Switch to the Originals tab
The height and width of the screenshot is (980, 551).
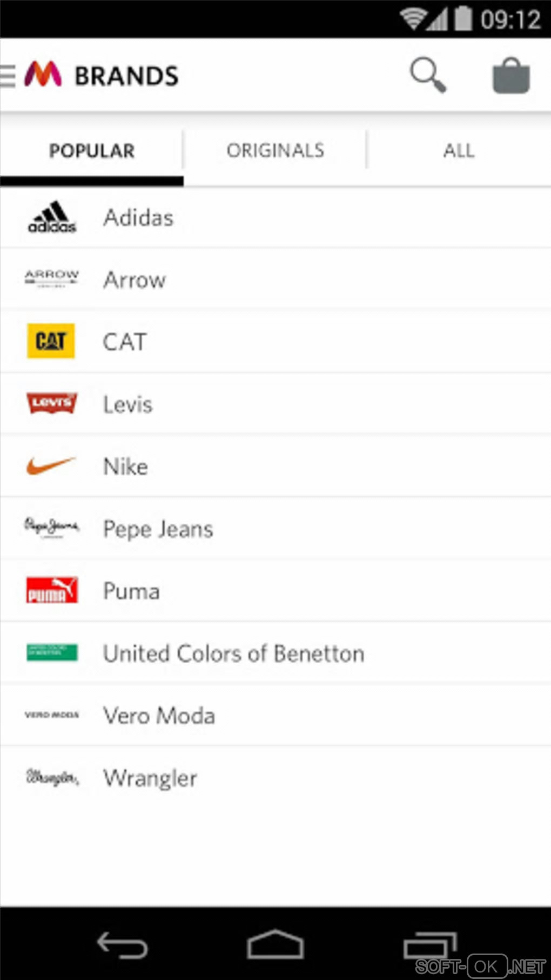[275, 151]
